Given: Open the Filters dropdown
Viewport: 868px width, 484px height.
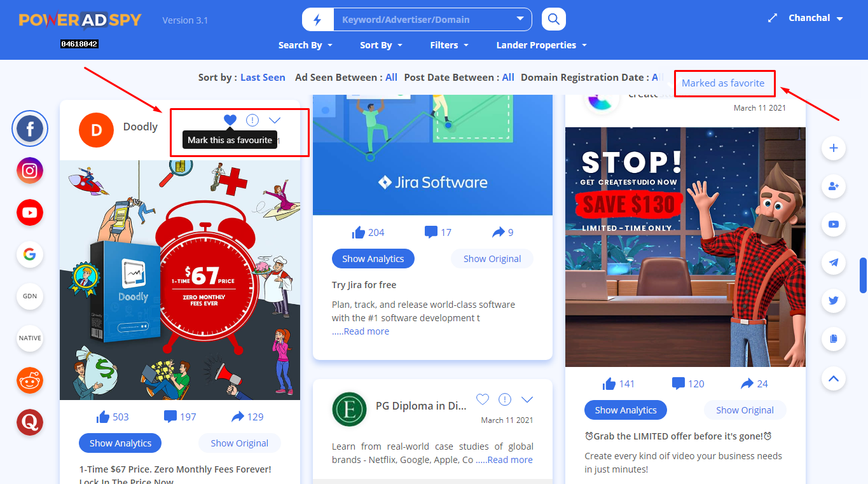Looking at the screenshot, I should click(450, 45).
